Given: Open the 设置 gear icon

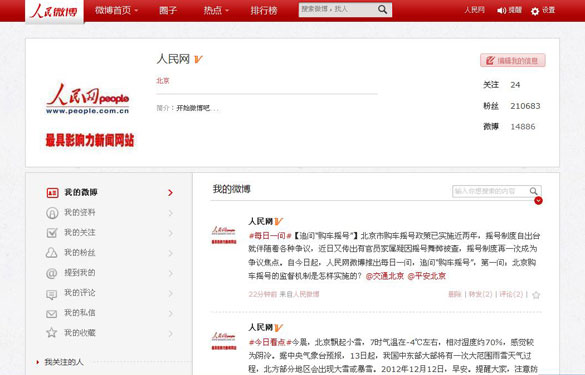Looking at the screenshot, I should 535,11.
